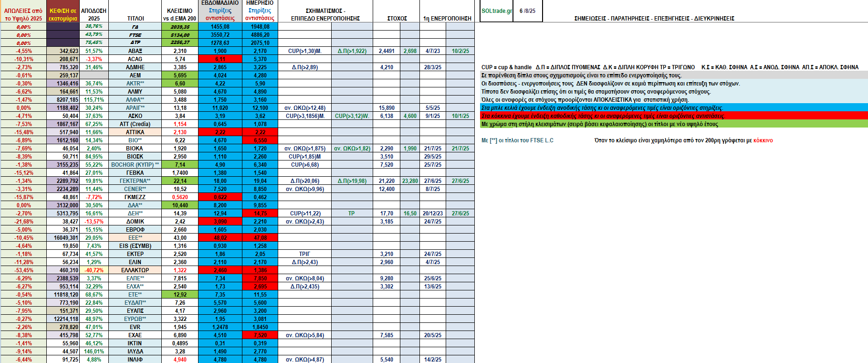
Task: Select the ΤΡΙΓ cell in ΕΚΤΕΡ row
Action: point(305,254)
